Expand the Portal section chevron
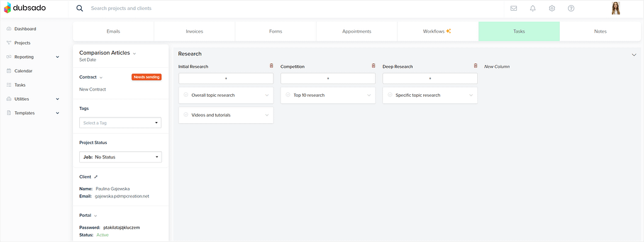The height and width of the screenshot is (242, 644). (96, 216)
